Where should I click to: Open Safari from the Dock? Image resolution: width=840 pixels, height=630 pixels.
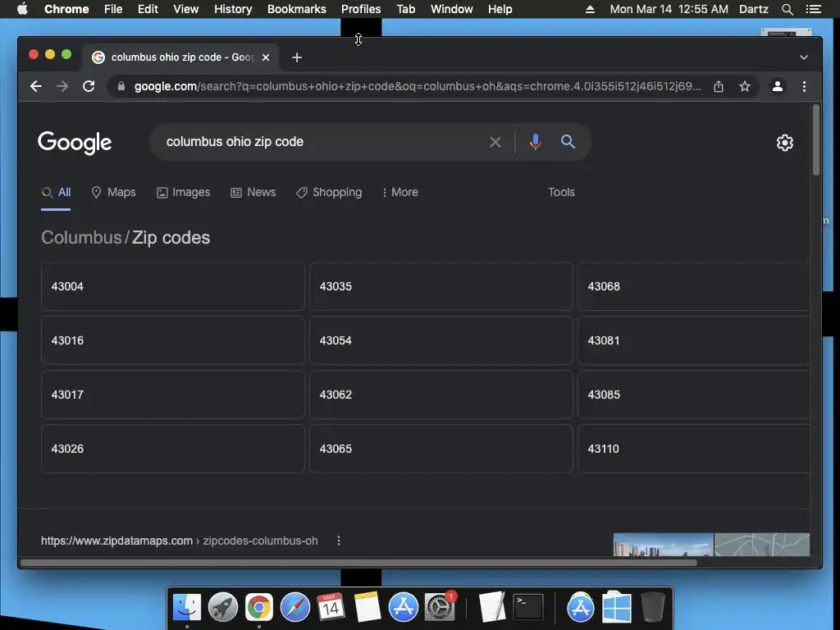(295, 608)
